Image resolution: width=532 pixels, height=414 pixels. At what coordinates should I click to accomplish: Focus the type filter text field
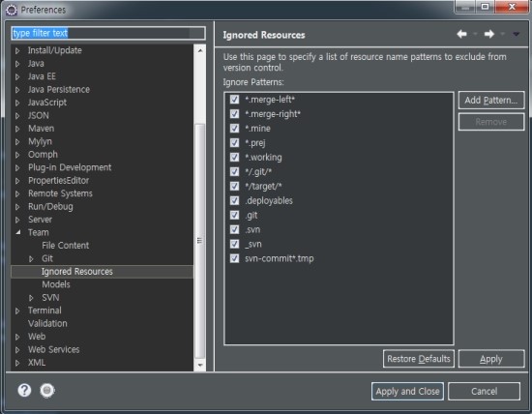(108, 33)
